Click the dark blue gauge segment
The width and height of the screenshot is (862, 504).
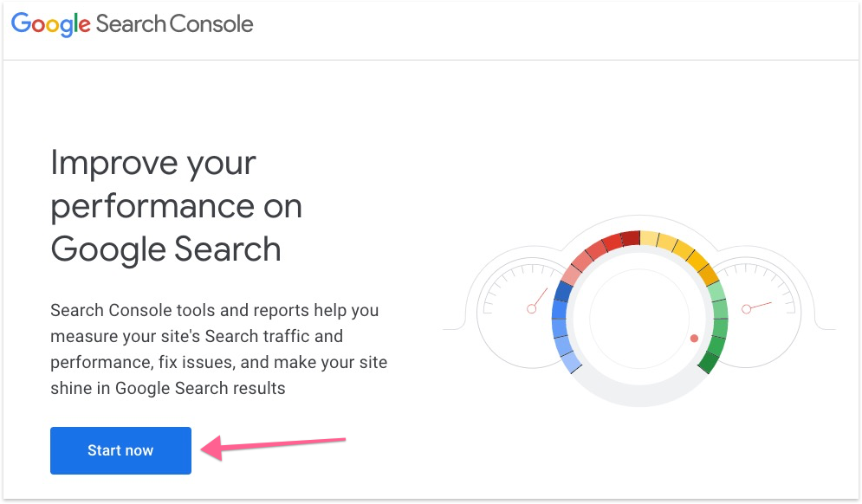coord(562,293)
